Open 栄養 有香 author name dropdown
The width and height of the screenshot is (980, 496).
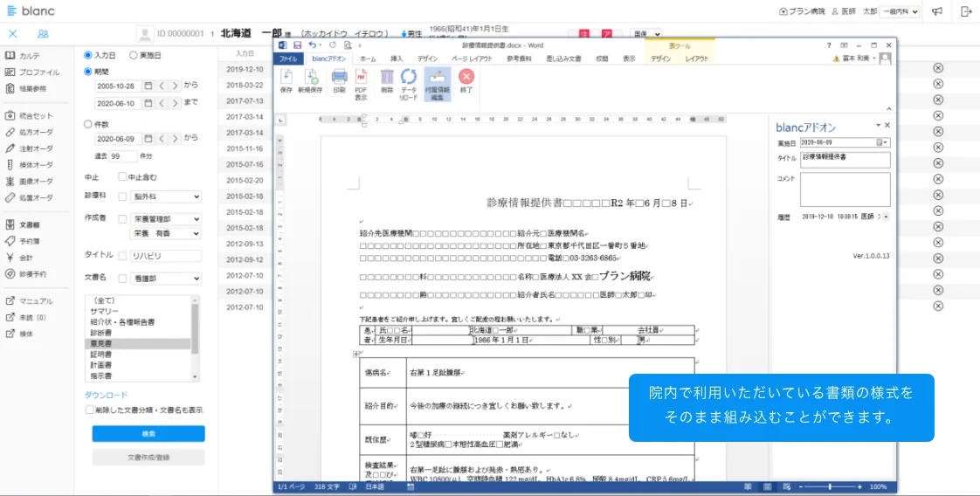click(166, 233)
